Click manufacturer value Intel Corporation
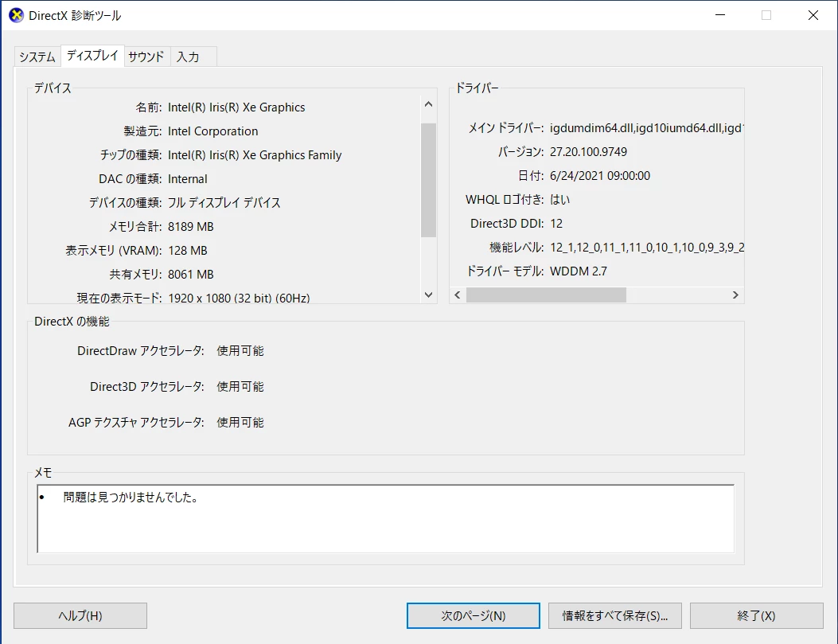The width and height of the screenshot is (838, 644). tap(212, 131)
